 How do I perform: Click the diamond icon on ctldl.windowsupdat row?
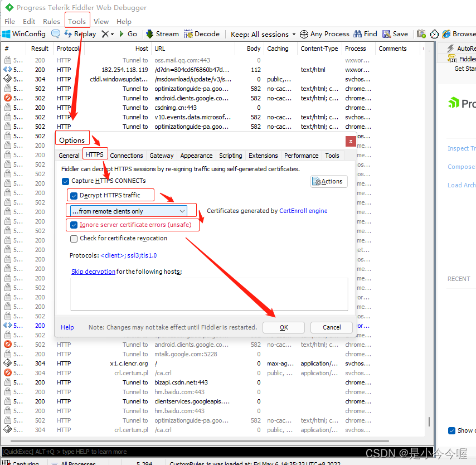[8, 79]
